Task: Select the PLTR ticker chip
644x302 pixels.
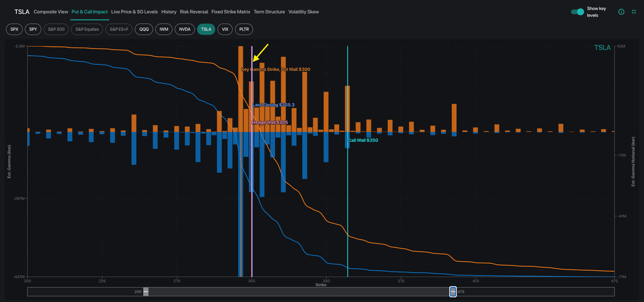Action: [244, 29]
